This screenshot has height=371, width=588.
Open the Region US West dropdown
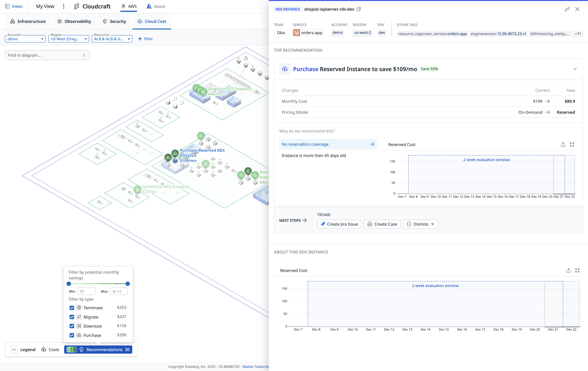(x=69, y=39)
